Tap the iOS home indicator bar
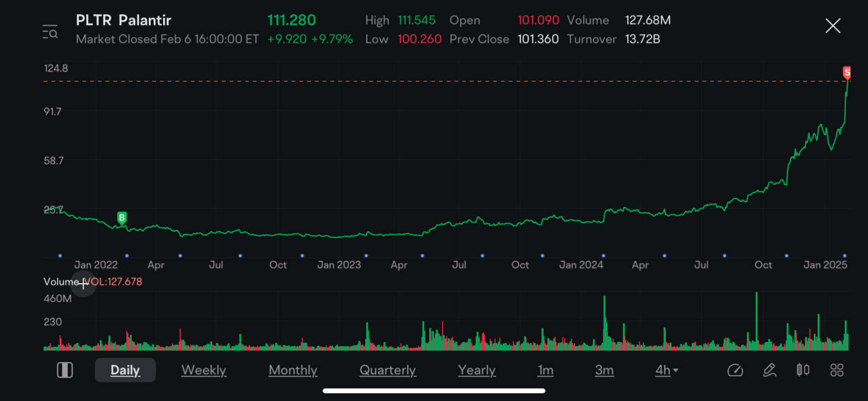 (434, 391)
